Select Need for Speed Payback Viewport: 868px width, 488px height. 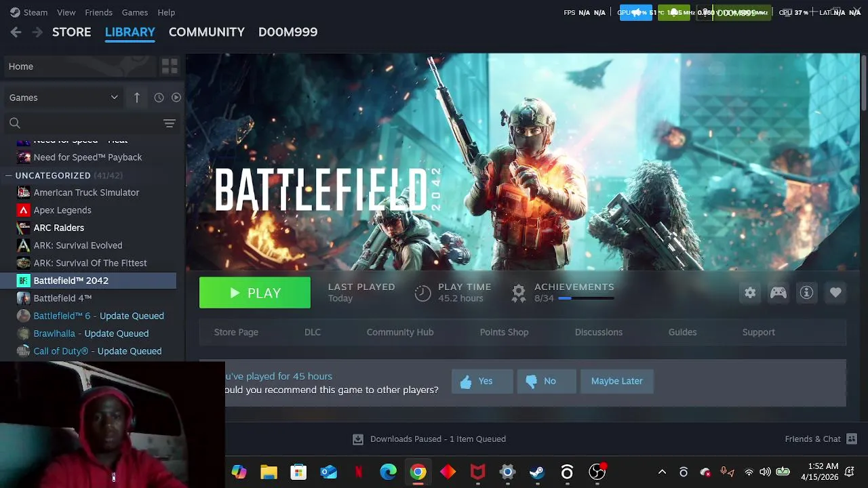87,157
